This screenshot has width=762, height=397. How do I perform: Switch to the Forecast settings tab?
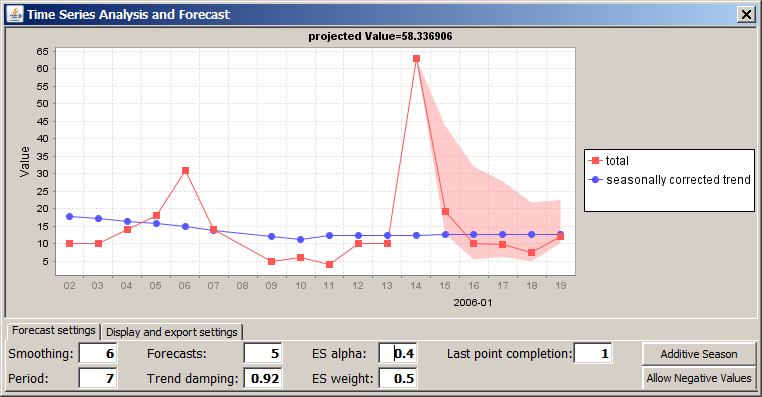[53, 331]
